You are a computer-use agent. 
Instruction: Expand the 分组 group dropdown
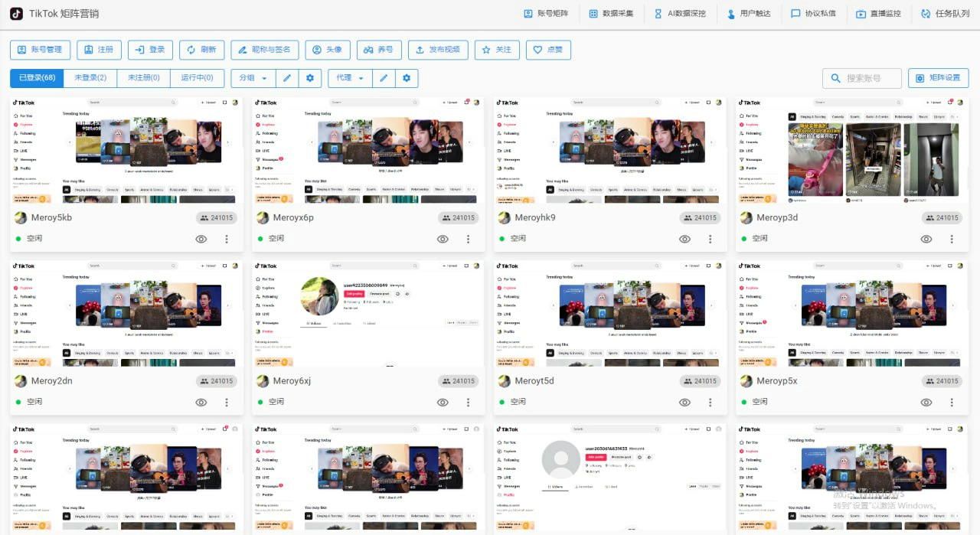click(253, 77)
